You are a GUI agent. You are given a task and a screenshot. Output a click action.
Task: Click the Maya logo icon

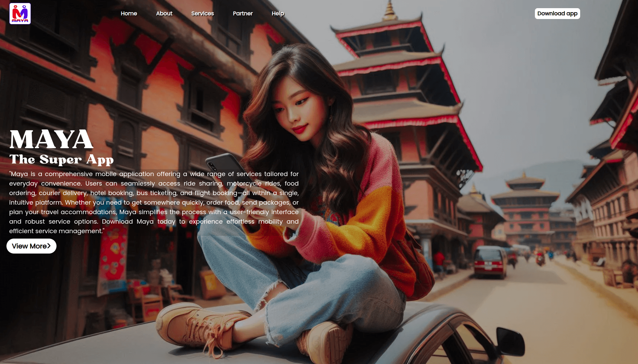20,14
